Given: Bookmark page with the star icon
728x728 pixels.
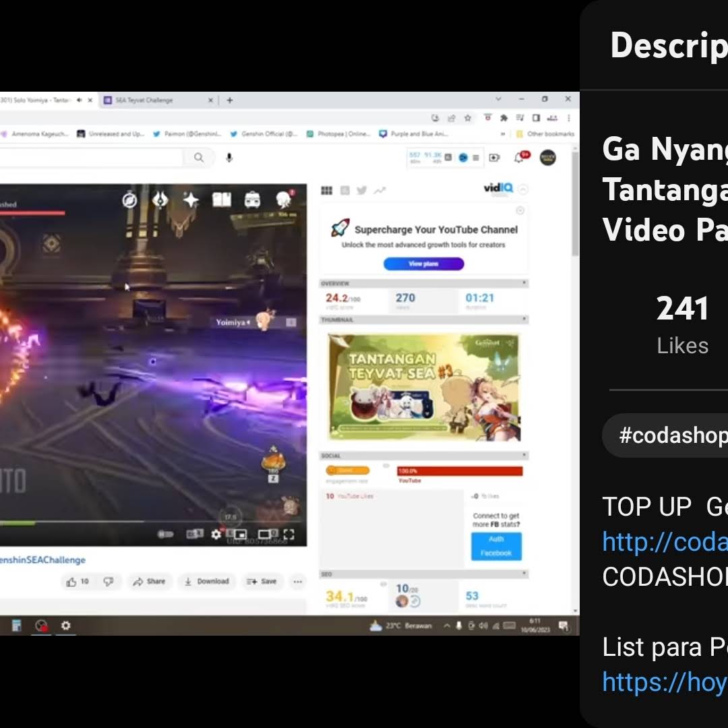Looking at the screenshot, I should pyautogui.click(x=468, y=118).
